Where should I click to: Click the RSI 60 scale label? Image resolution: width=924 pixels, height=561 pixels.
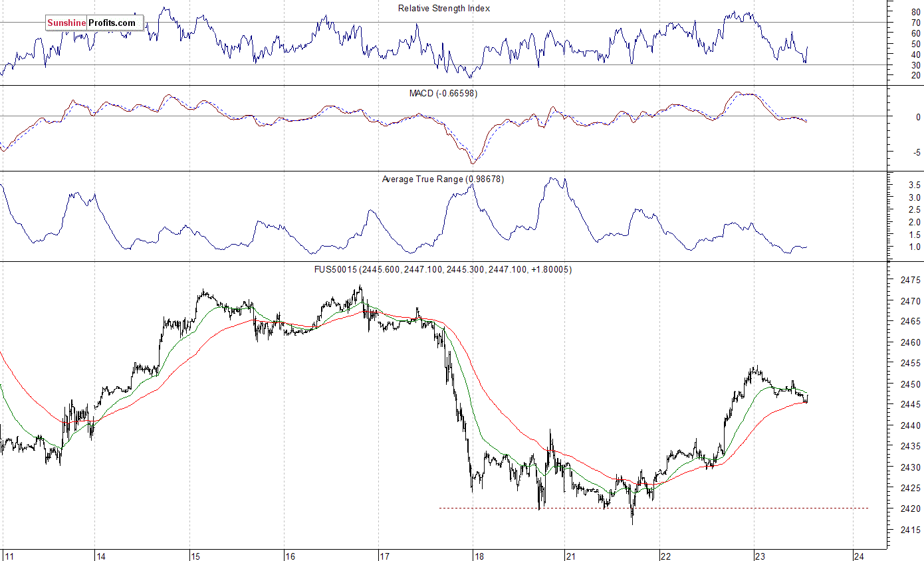pyautogui.click(x=916, y=33)
